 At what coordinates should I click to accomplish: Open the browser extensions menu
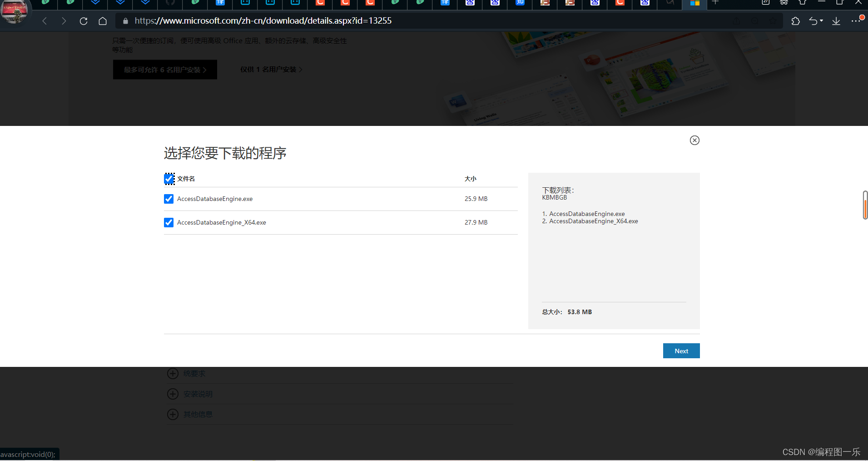coord(795,21)
